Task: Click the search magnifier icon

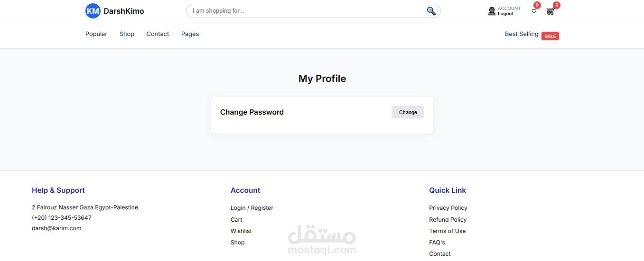Action: click(x=431, y=11)
